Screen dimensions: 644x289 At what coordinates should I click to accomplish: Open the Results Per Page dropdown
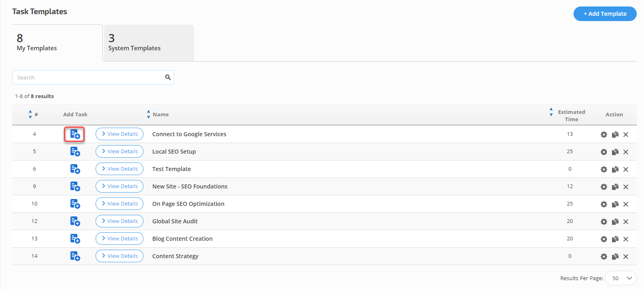620,278
